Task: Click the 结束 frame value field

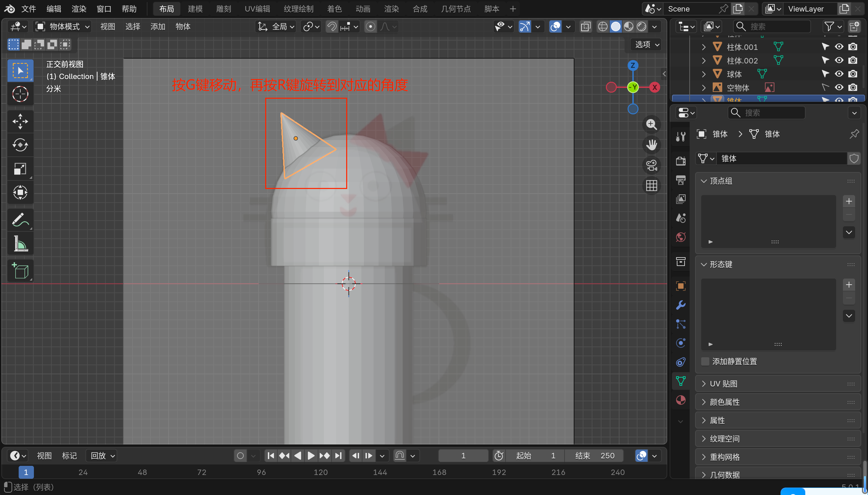Action: point(594,456)
